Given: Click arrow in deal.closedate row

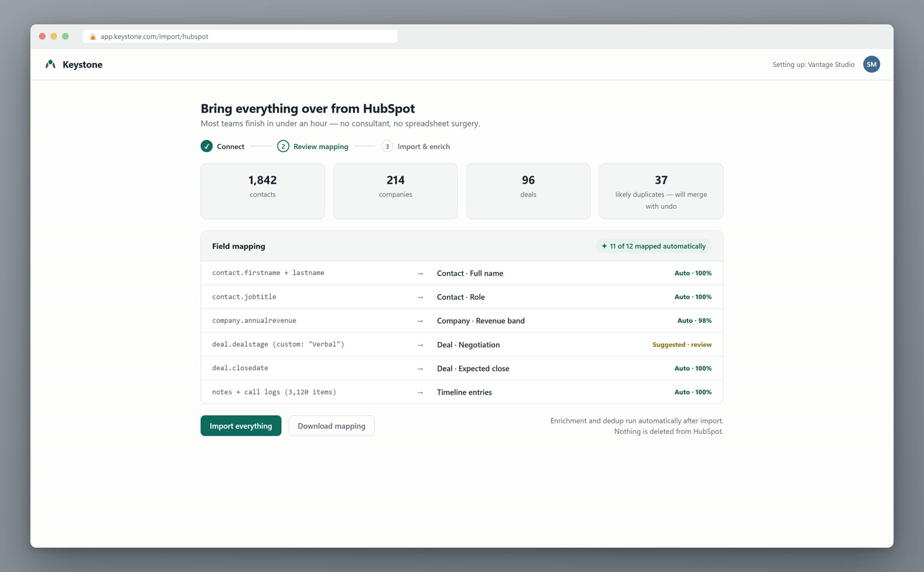Looking at the screenshot, I should click(420, 369).
